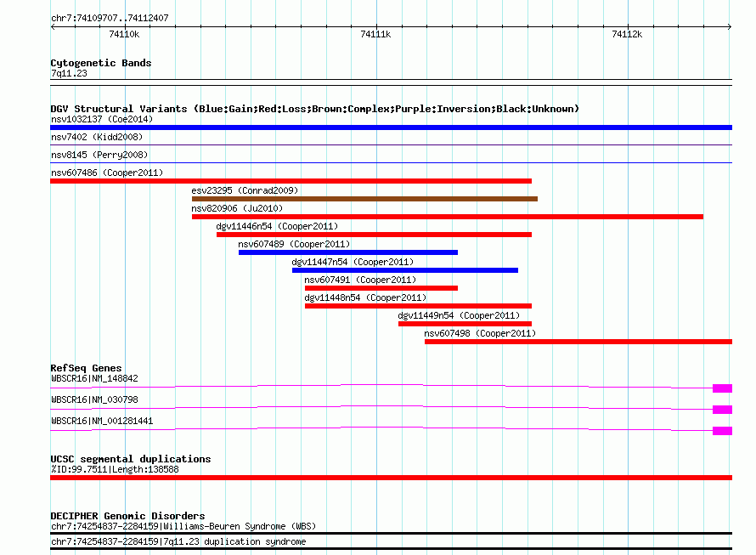Select the WBSCR16|NM_001281441 transcript label

coord(102,421)
